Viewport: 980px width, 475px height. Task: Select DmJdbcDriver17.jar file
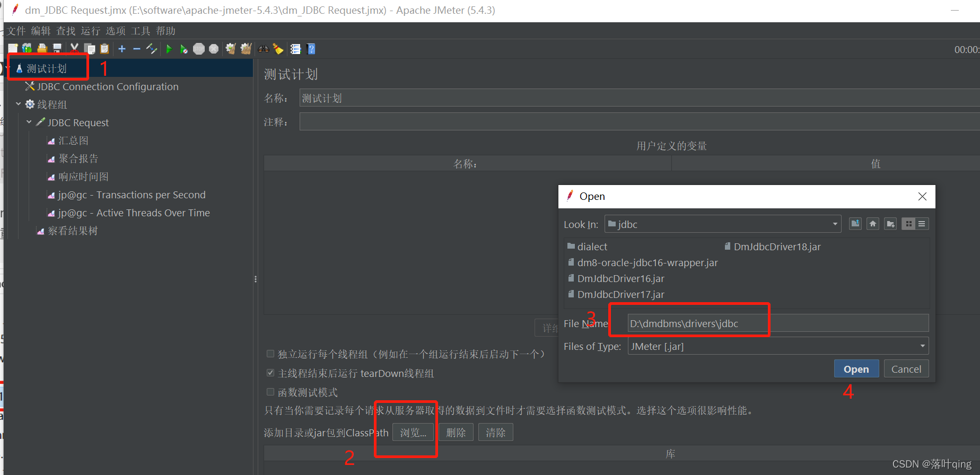(x=616, y=294)
